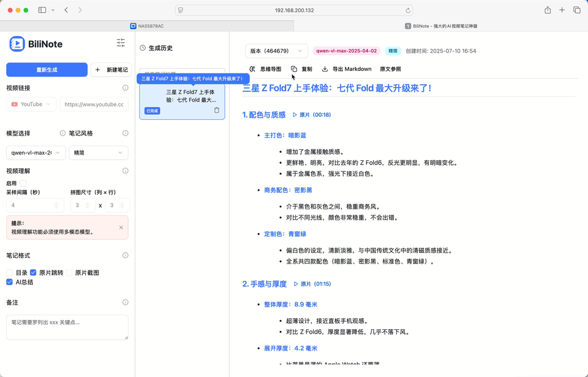Click the 重新生成 regenerate button

47,70
